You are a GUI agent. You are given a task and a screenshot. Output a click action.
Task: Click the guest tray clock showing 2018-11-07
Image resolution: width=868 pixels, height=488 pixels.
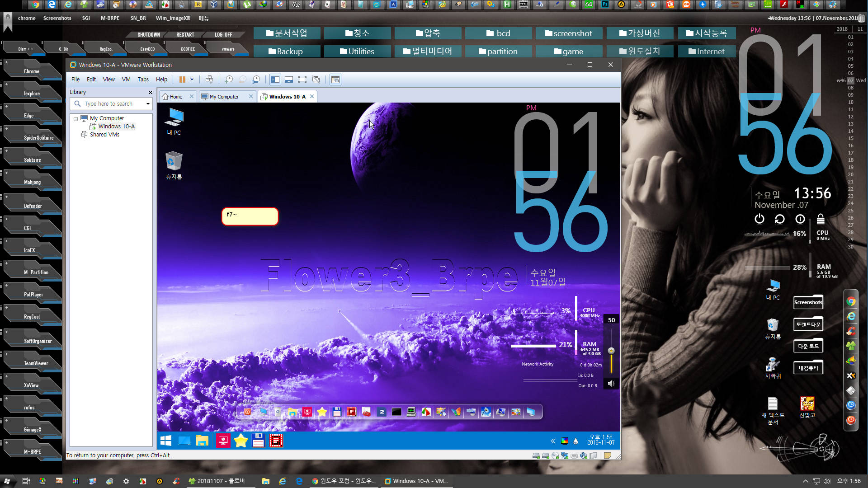point(601,440)
